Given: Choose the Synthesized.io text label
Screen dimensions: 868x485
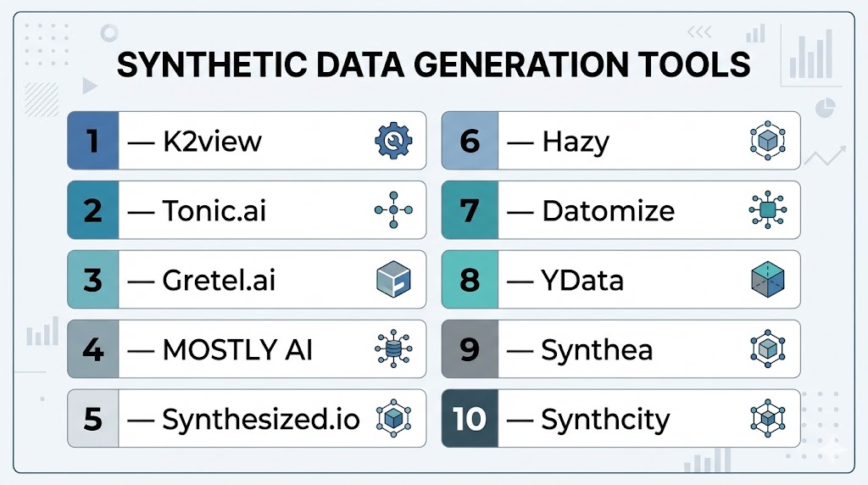Looking at the screenshot, I should click(260, 419).
